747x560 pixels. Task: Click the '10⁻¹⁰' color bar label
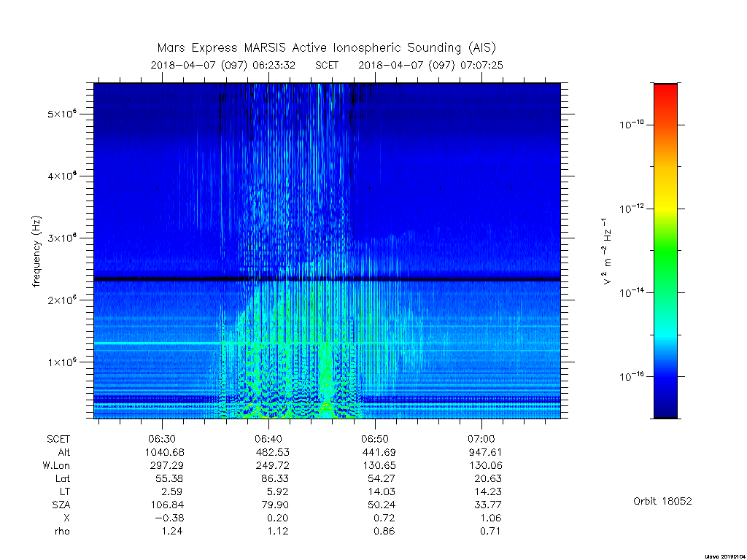point(632,125)
